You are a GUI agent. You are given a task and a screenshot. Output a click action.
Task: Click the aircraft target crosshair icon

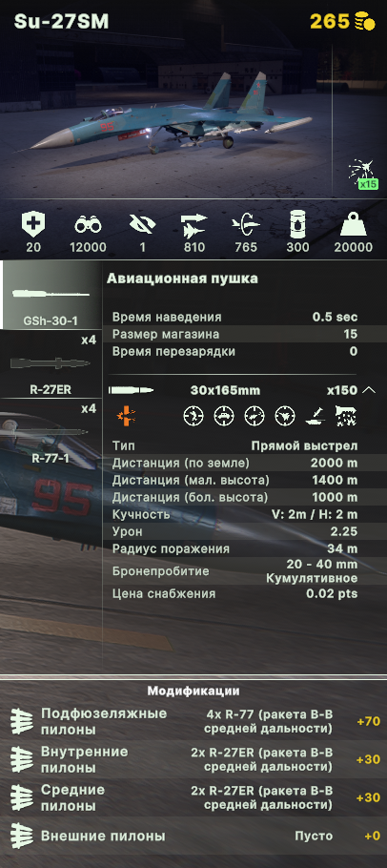click(285, 416)
